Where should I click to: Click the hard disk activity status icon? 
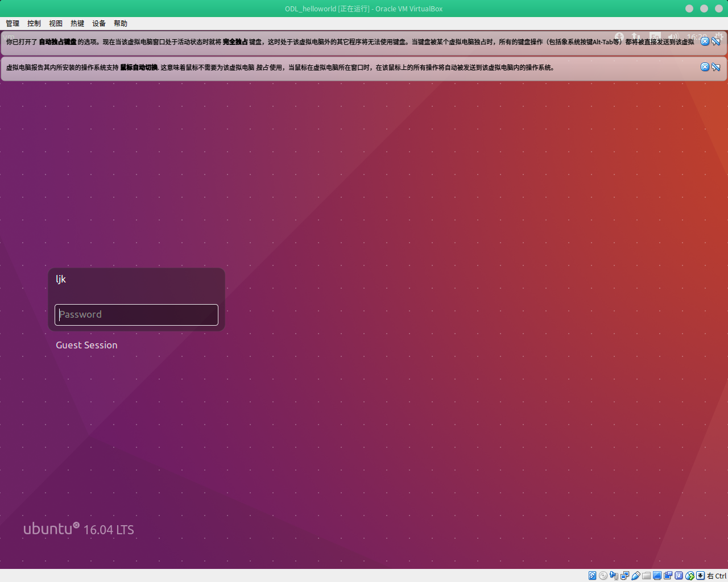(592, 576)
